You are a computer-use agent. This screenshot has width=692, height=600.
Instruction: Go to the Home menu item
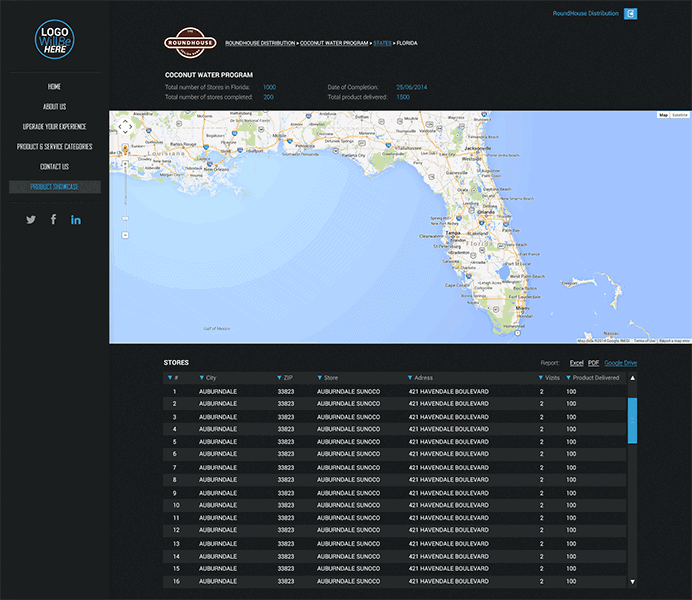pos(54,86)
